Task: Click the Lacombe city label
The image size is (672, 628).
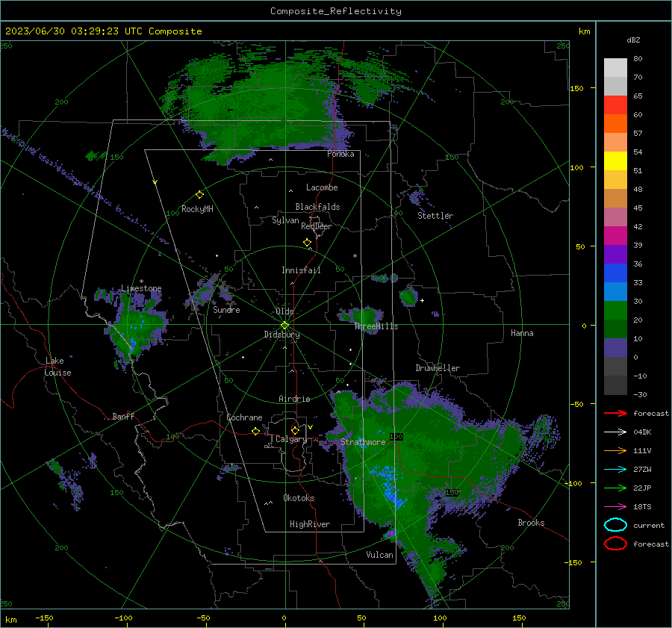Action: [322, 187]
